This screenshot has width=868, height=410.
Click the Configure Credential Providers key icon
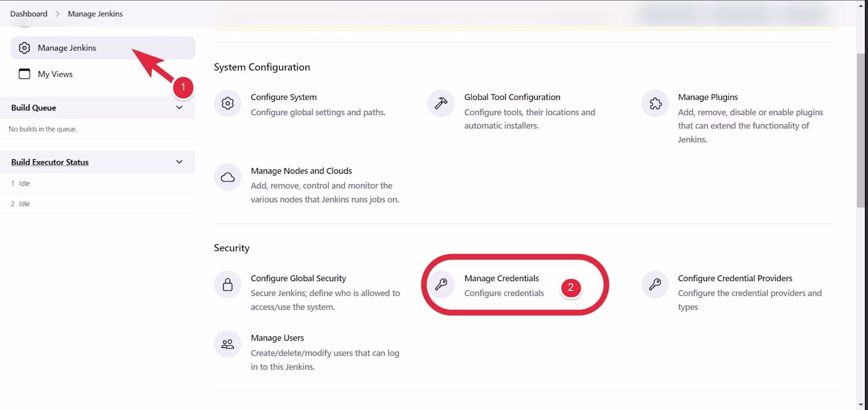(655, 285)
